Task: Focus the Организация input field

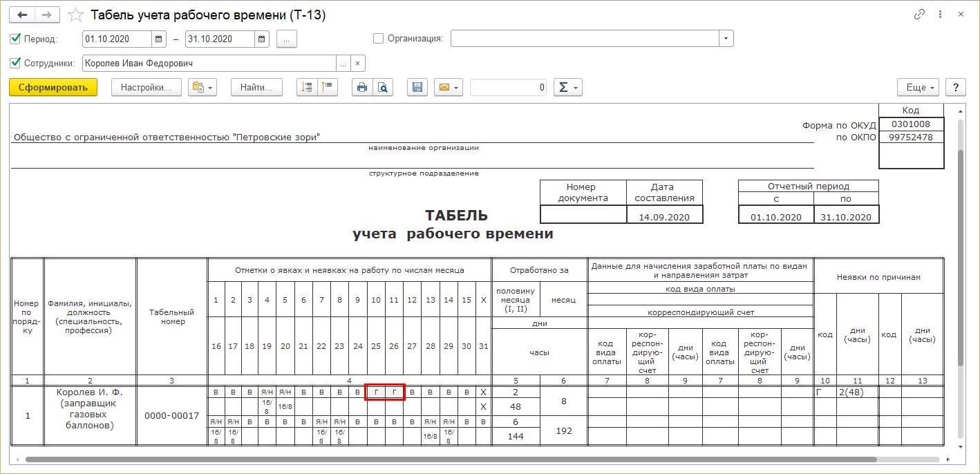Action: [585, 39]
